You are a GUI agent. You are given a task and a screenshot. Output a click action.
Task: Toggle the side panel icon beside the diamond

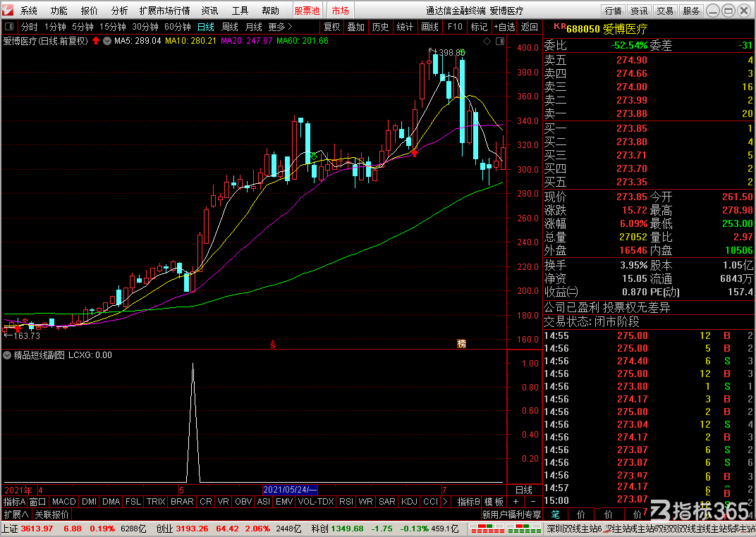(x=500, y=42)
